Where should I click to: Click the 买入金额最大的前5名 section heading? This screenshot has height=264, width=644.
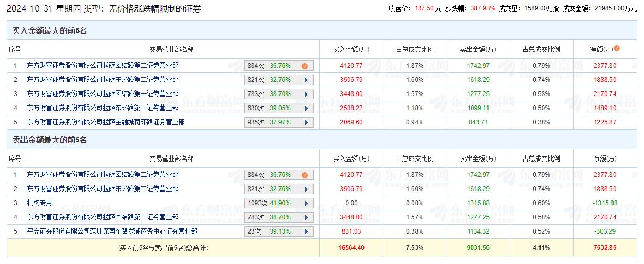tap(49, 31)
